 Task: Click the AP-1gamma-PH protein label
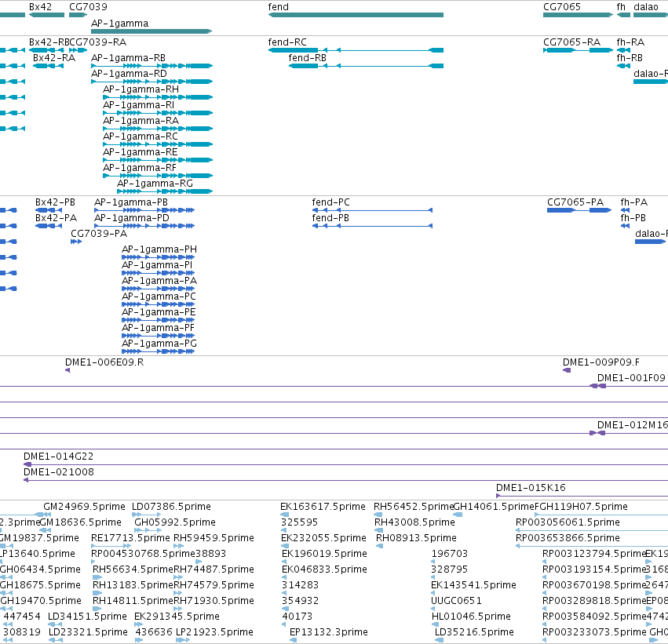[x=159, y=249]
